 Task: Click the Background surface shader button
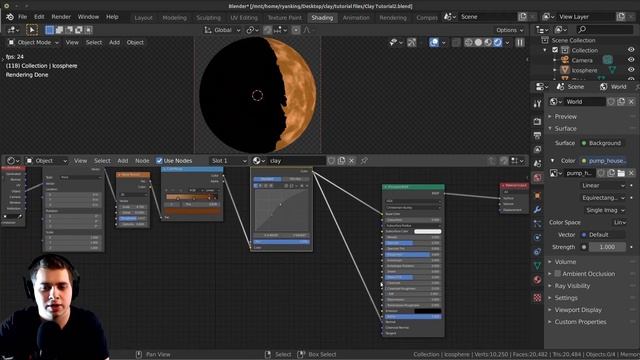[x=602, y=143]
